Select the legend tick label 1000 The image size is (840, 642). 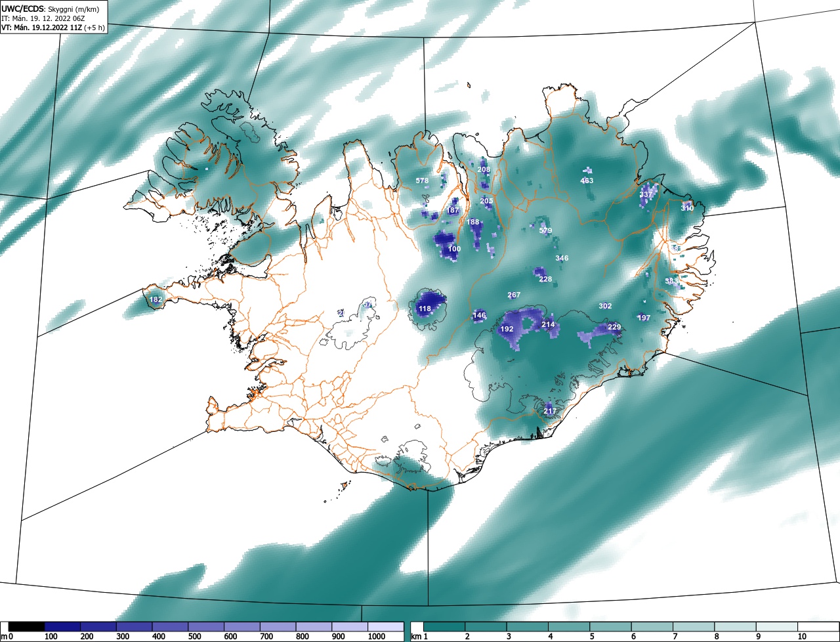(x=376, y=637)
